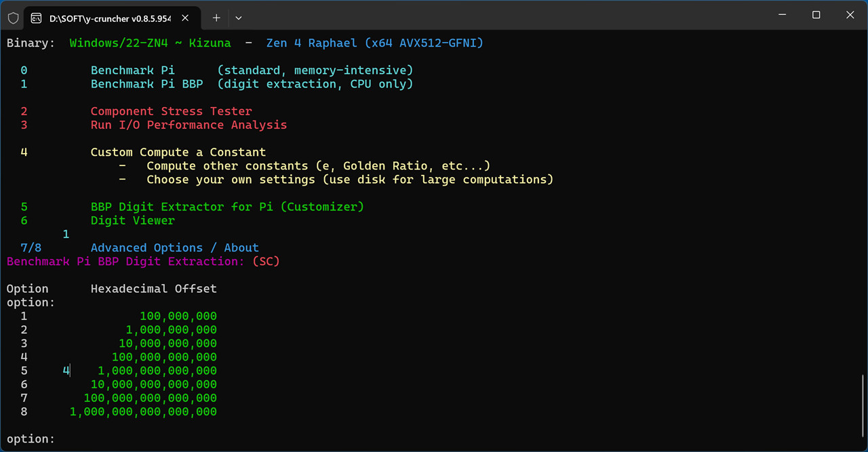This screenshot has height=452, width=868.
Task: Click the terminal icon on the y-cruncher tab
Action: pos(37,18)
